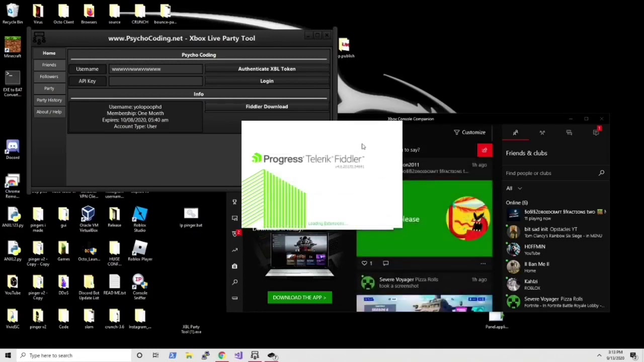Open Notifications tab with red badge
The height and width of the screenshot is (362, 644).
pos(596,132)
